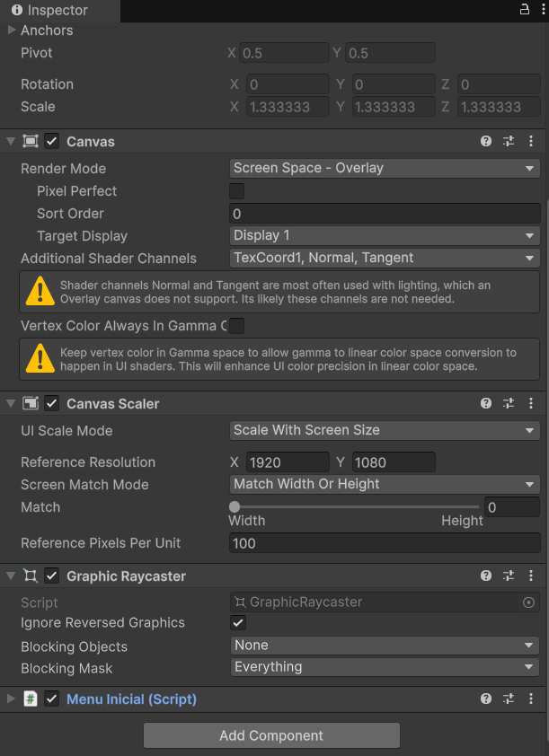Open Canvas Scaler context menu
The height and width of the screenshot is (756, 549).
pyautogui.click(x=531, y=403)
